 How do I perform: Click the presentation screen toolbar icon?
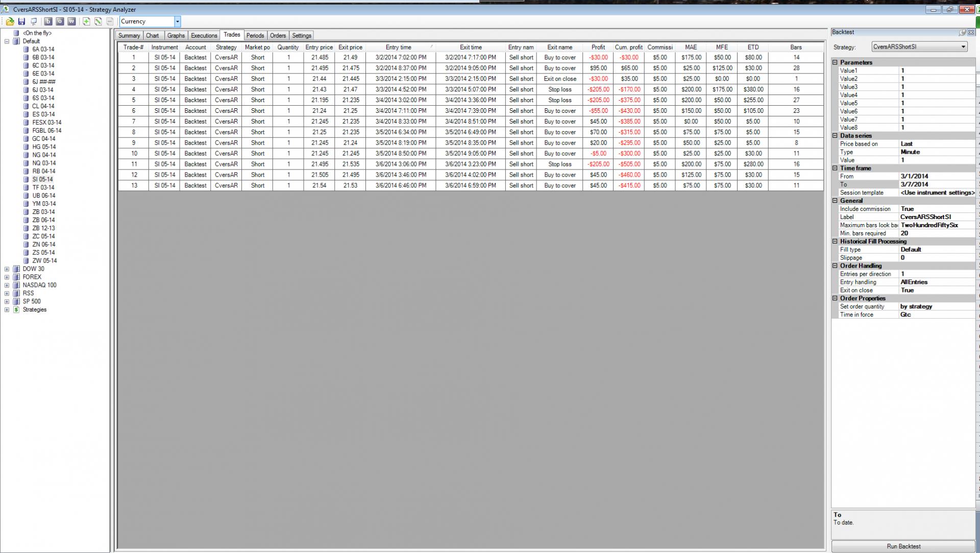coord(34,21)
